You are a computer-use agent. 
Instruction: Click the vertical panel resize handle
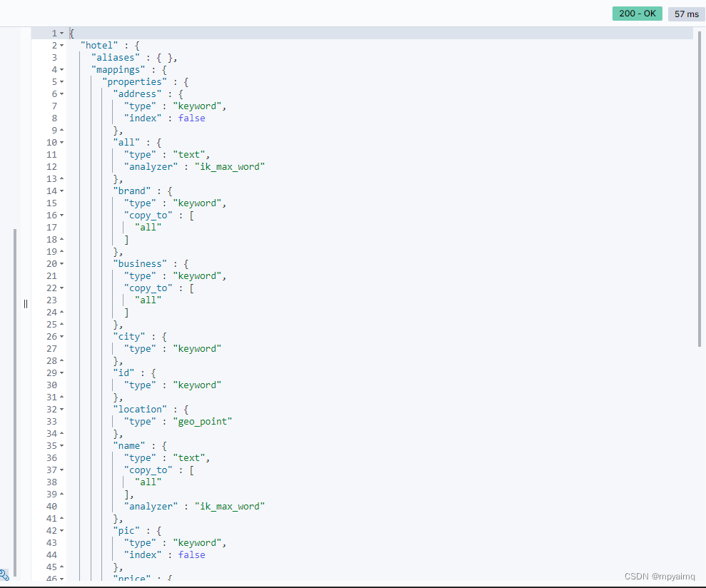click(x=26, y=303)
